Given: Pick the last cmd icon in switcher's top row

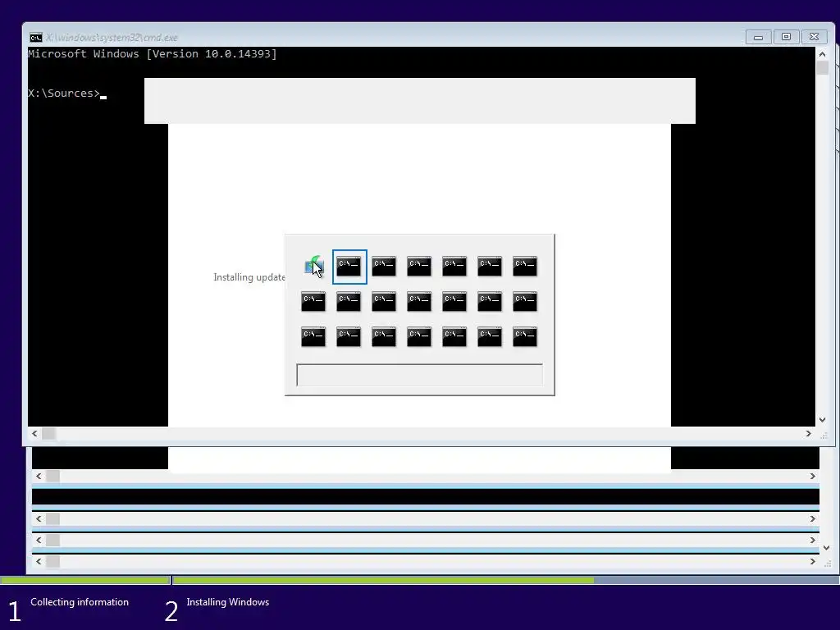Looking at the screenshot, I should [x=525, y=267].
